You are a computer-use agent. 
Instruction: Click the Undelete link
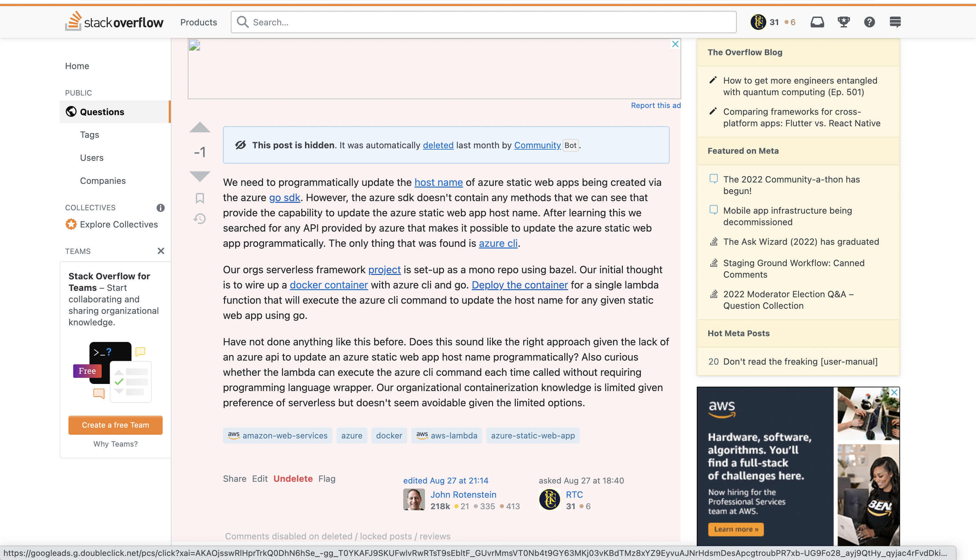coord(293,478)
